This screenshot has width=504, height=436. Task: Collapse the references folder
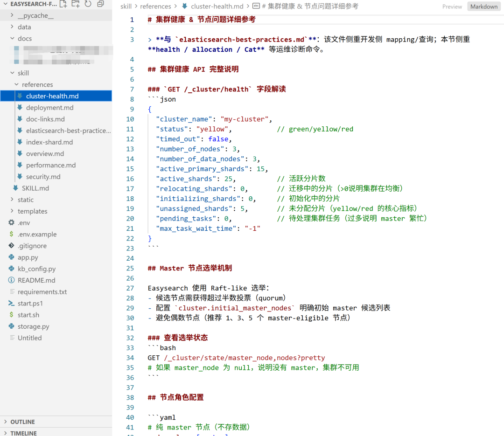click(x=16, y=84)
